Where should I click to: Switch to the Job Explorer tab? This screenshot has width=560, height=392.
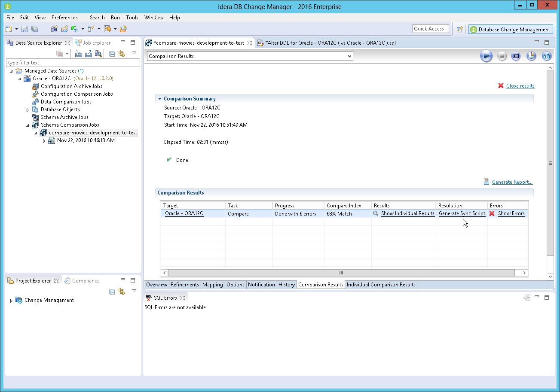point(93,43)
